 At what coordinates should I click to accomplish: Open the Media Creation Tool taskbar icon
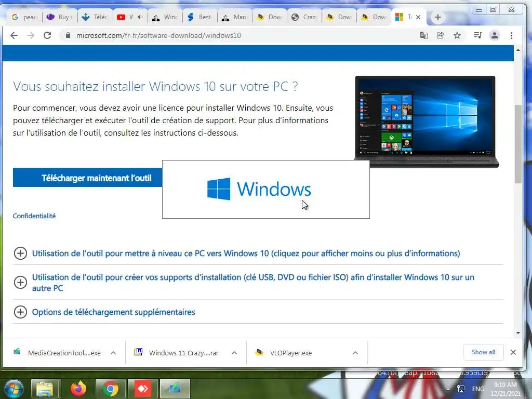[175, 389]
